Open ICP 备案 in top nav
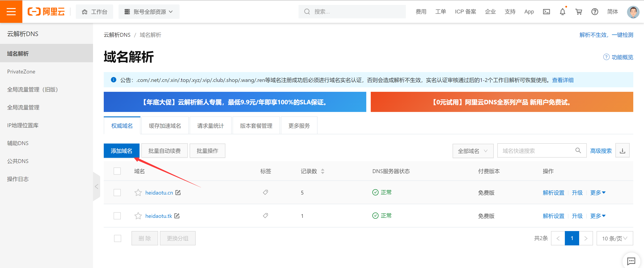This screenshot has height=268, width=644. click(x=465, y=11)
